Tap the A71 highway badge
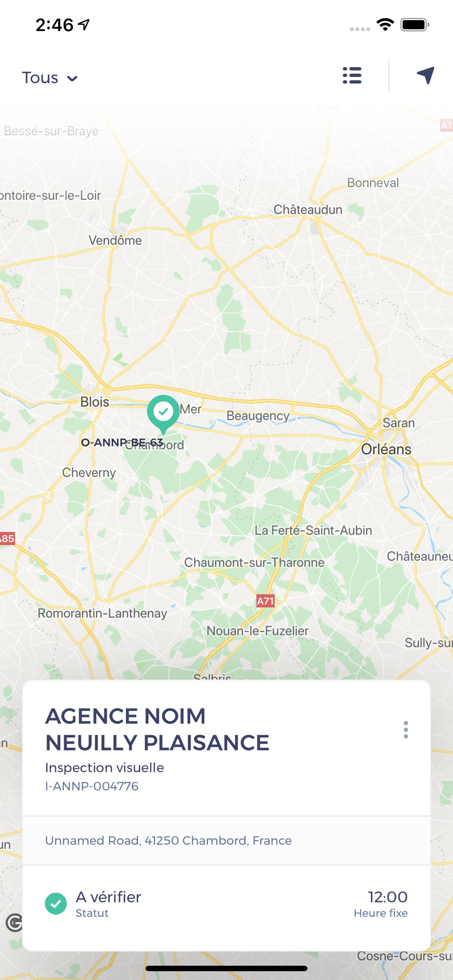 pos(265,601)
